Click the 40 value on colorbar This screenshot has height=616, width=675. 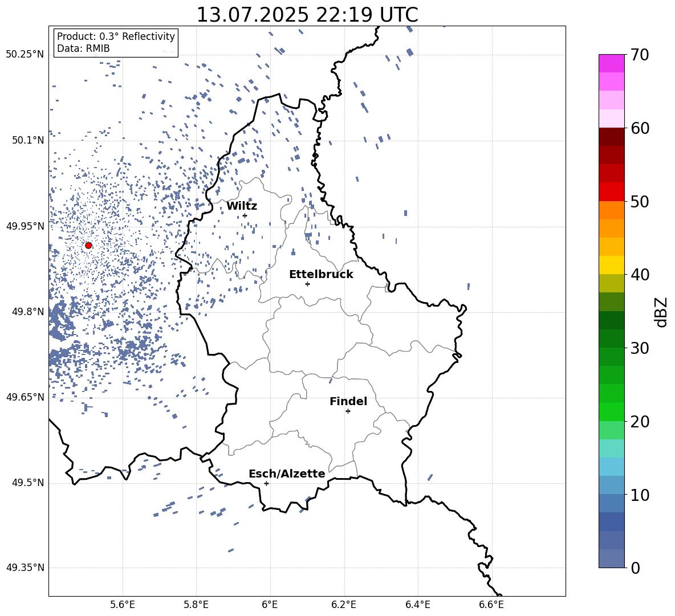[640, 275]
